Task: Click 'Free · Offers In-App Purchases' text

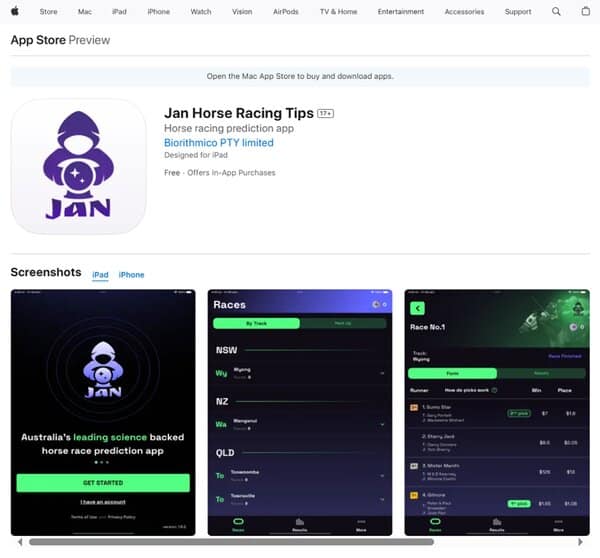Action: click(220, 173)
